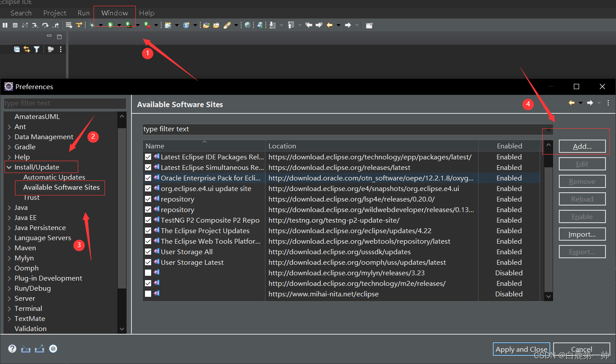Viewport: 616px width, 364px height.
Task: Click the Open Type folder icon
Action: (206, 25)
